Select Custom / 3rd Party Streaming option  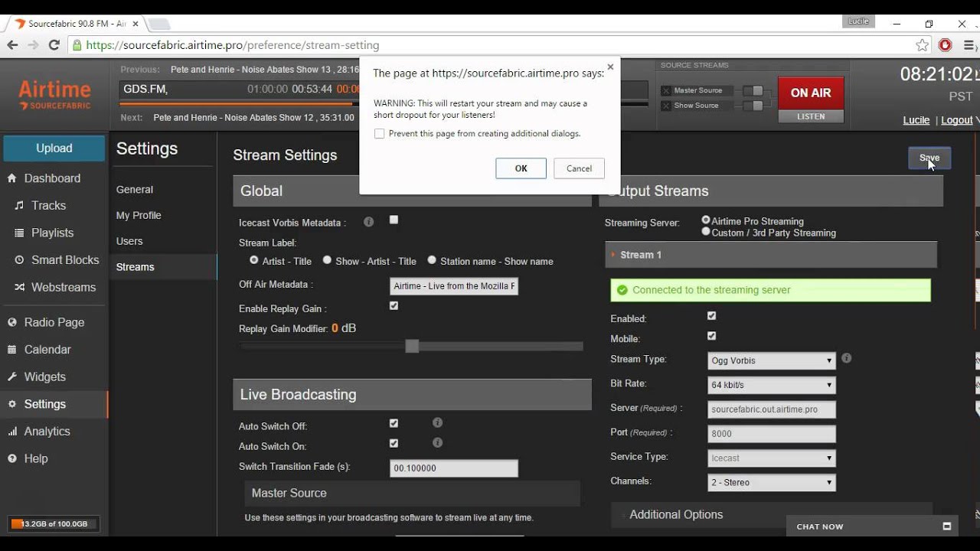[x=706, y=231]
